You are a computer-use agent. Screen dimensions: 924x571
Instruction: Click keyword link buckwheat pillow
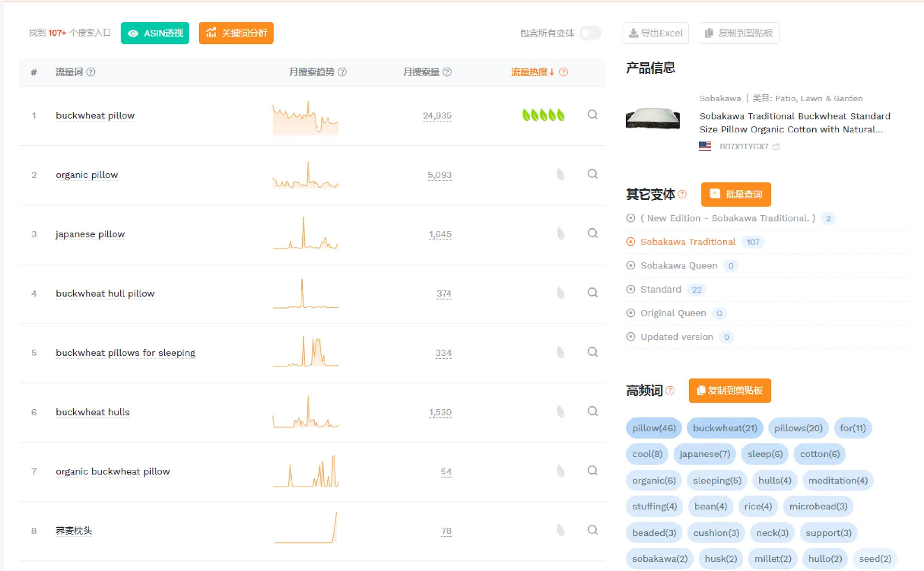95,116
